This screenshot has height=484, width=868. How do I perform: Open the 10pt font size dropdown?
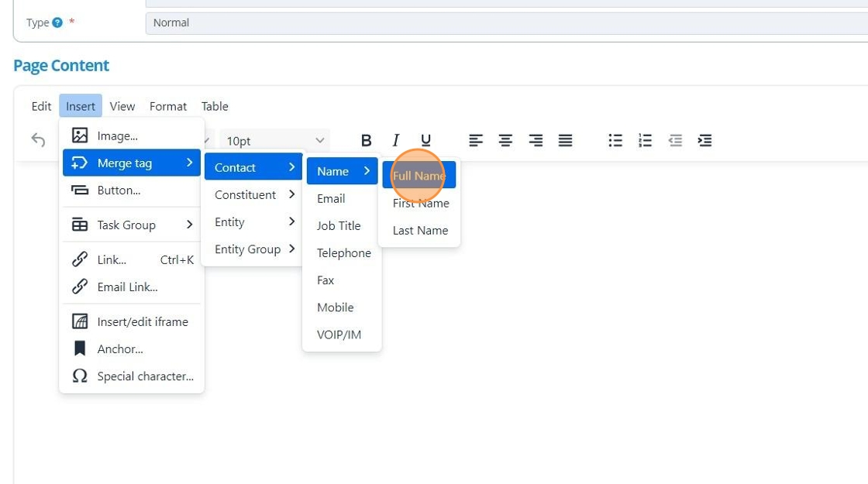coord(274,140)
